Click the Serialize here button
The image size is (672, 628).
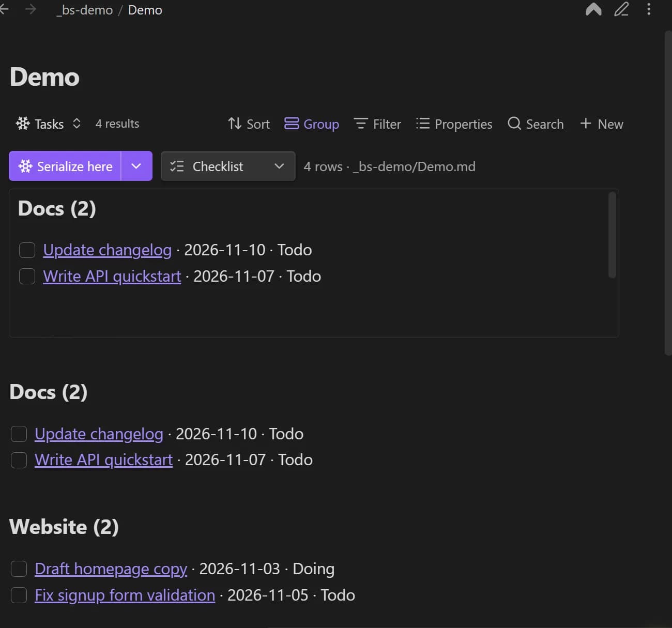click(65, 166)
